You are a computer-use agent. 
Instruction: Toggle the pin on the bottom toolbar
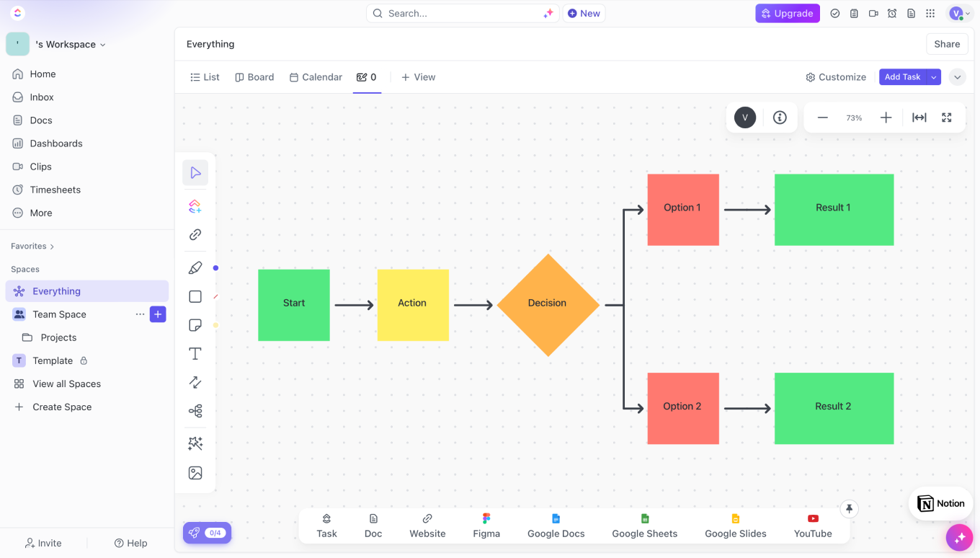850,509
